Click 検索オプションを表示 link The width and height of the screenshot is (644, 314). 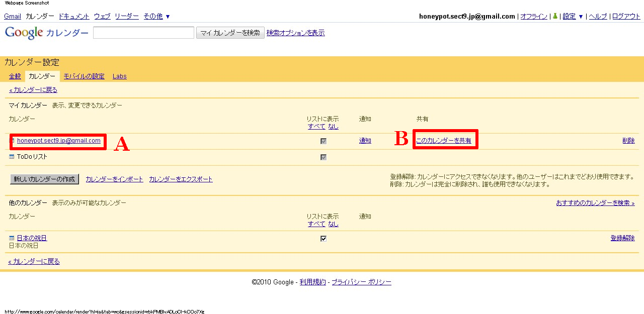point(296,33)
